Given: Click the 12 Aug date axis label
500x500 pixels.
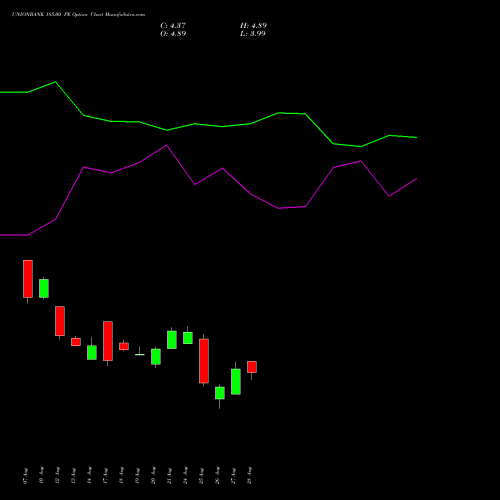Looking at the screenshot, I should (57, 476).
